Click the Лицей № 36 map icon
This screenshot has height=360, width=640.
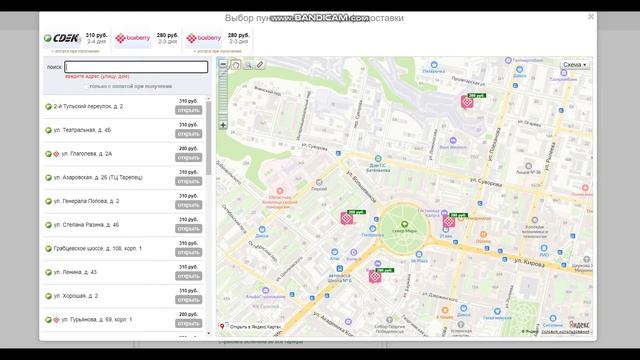pos(528,166)
